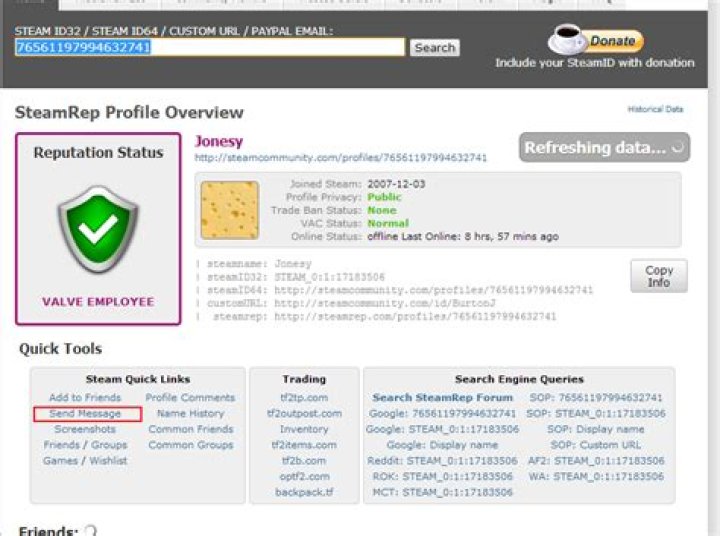Image resolution: width=720 pixels, height=536 pixels.
Task: Open Common Groups link
Action: tap(191, 445)
